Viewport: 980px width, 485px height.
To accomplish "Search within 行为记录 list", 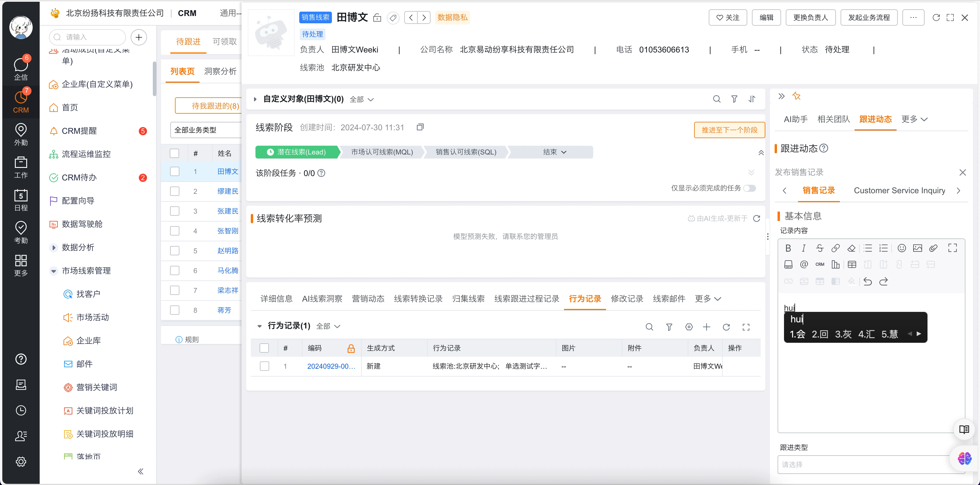I will pos(650,327).
